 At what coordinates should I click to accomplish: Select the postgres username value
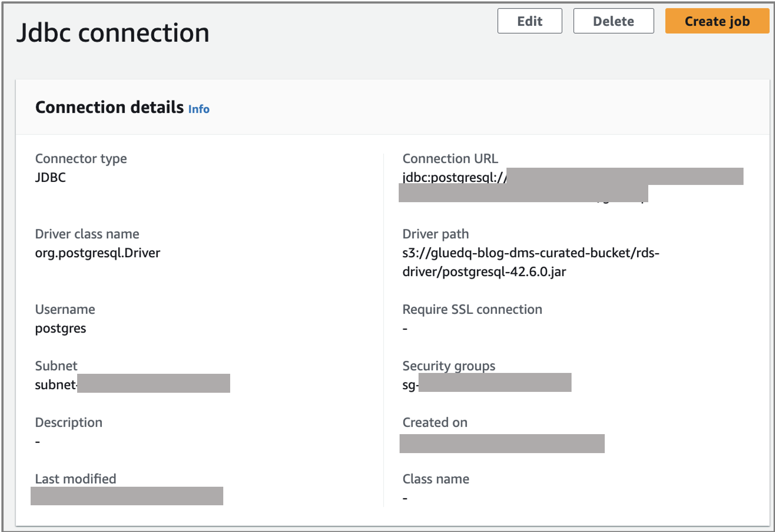point(60,328)
